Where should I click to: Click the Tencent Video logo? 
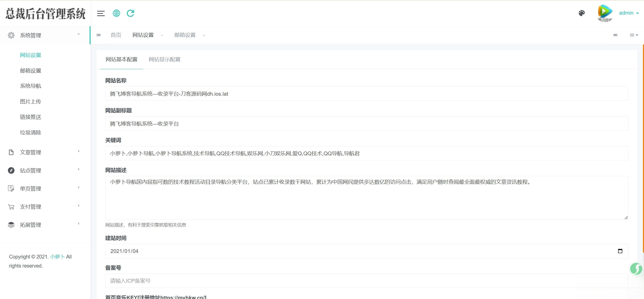coord(604,13)
